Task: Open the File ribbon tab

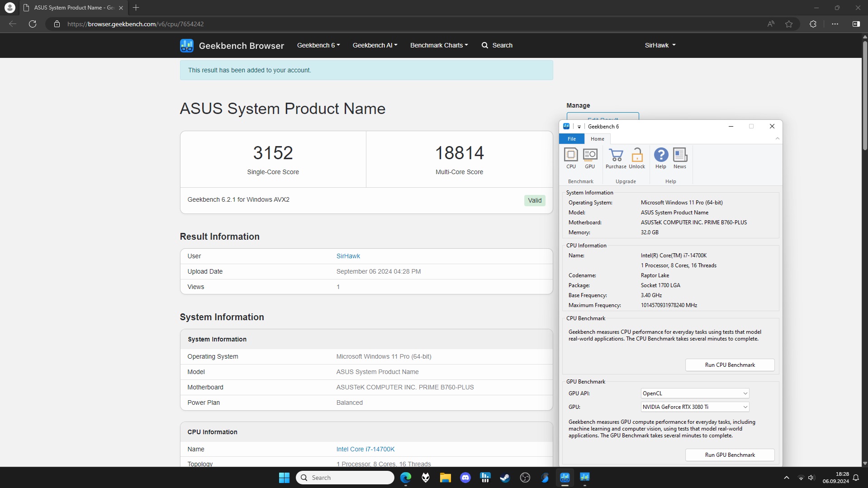Action: [572, 139]
